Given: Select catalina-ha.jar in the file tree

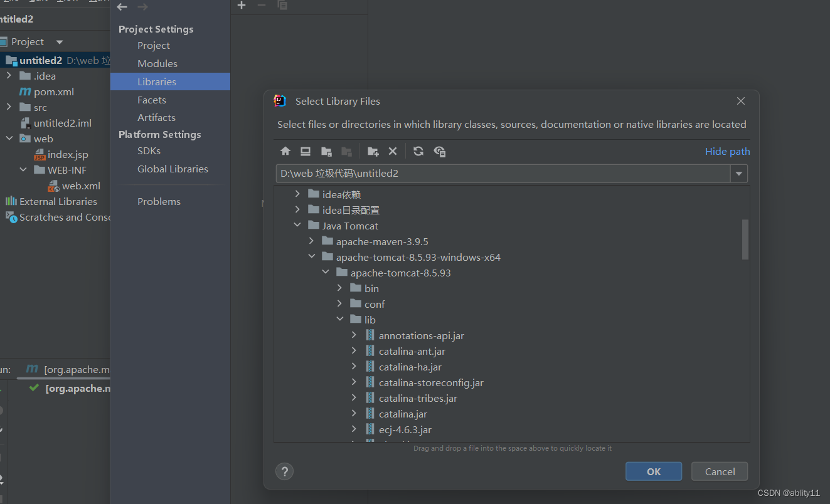Looking at the screenshot, I should click(410, 367).
